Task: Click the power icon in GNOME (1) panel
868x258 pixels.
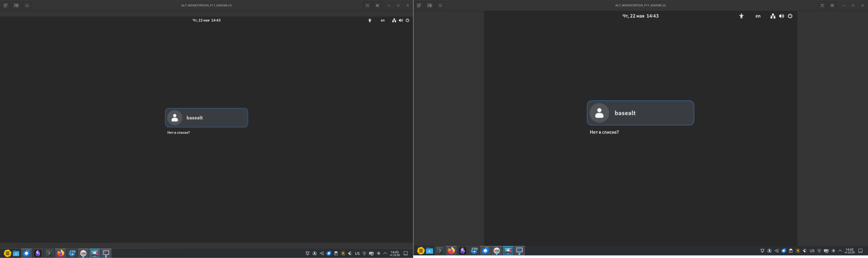Action: tap(407, 21)
